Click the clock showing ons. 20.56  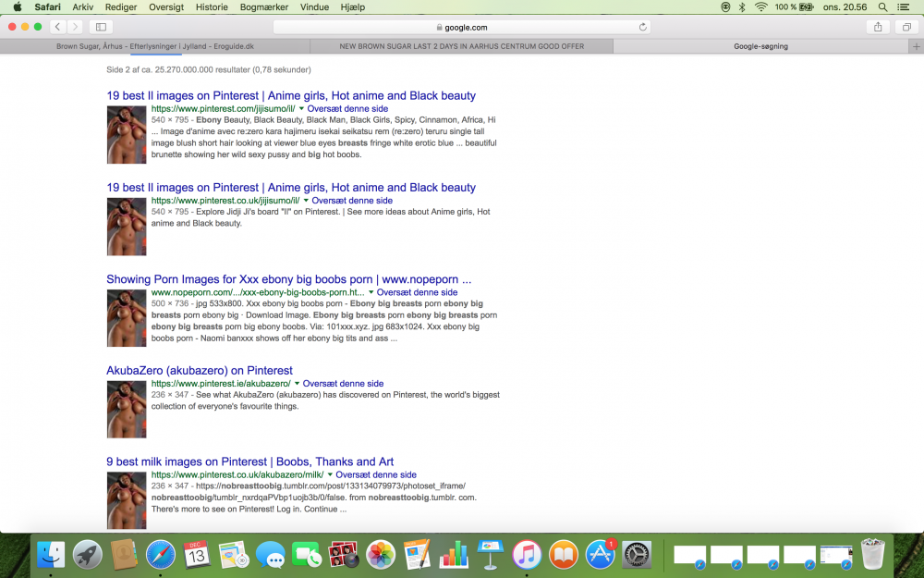coord(845,7)
